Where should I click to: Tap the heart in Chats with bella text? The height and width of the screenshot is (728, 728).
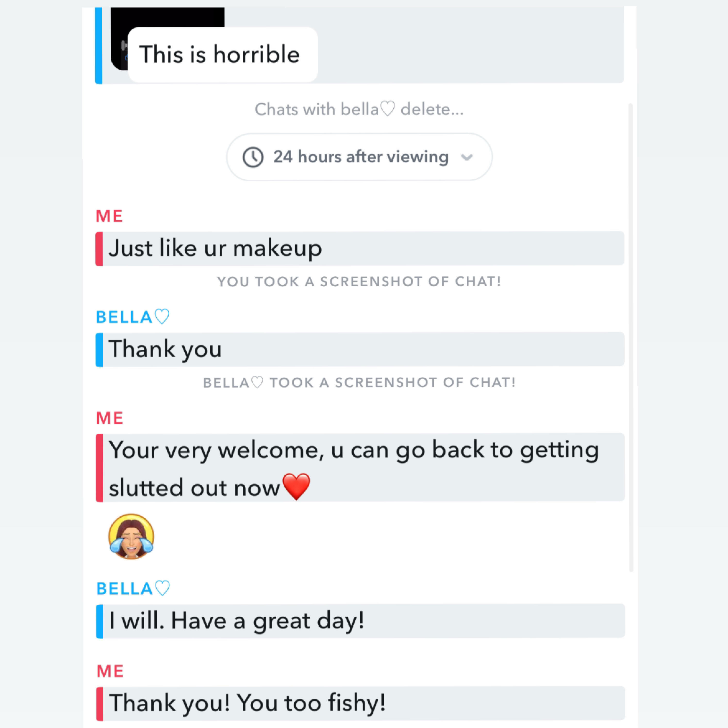pyautogui.click(x=387, y=109)
